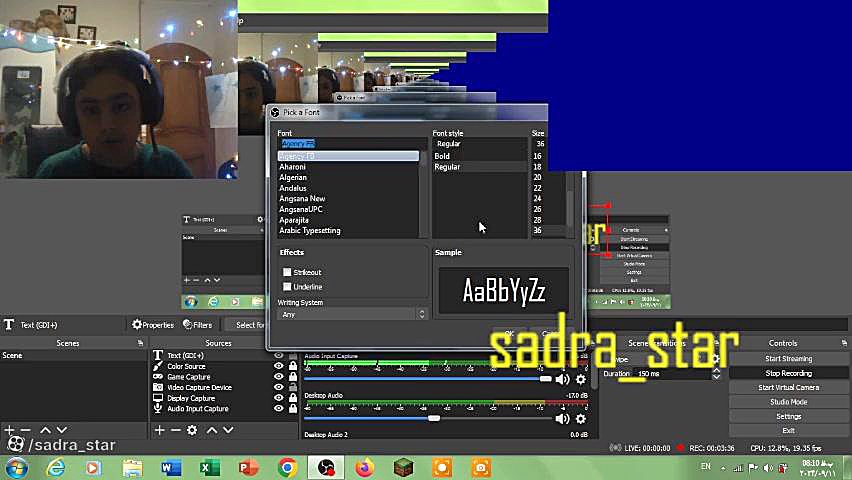Select Display Capture source row

coord(191,398)
